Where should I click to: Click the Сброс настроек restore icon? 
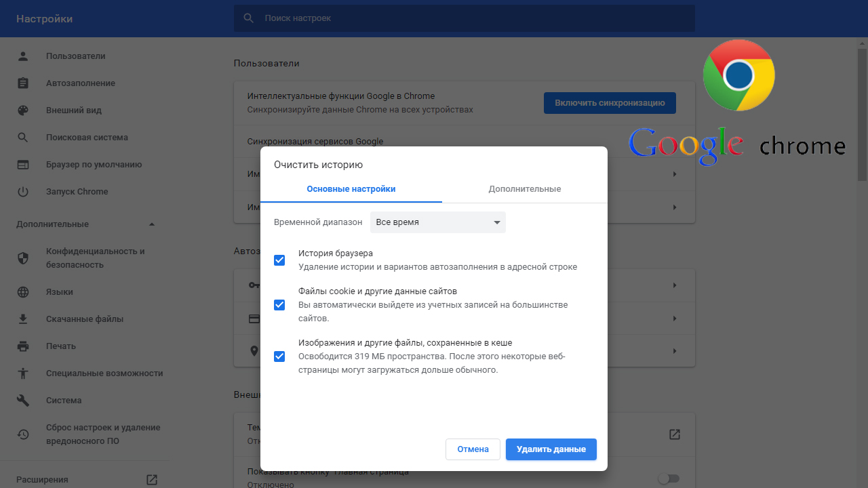tap(23, 434)
